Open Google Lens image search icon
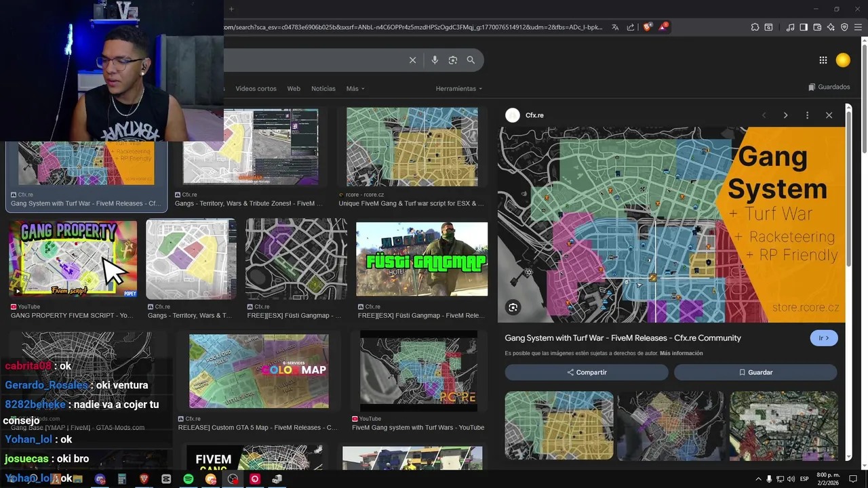The image size is (868, 488). point(453,60)
